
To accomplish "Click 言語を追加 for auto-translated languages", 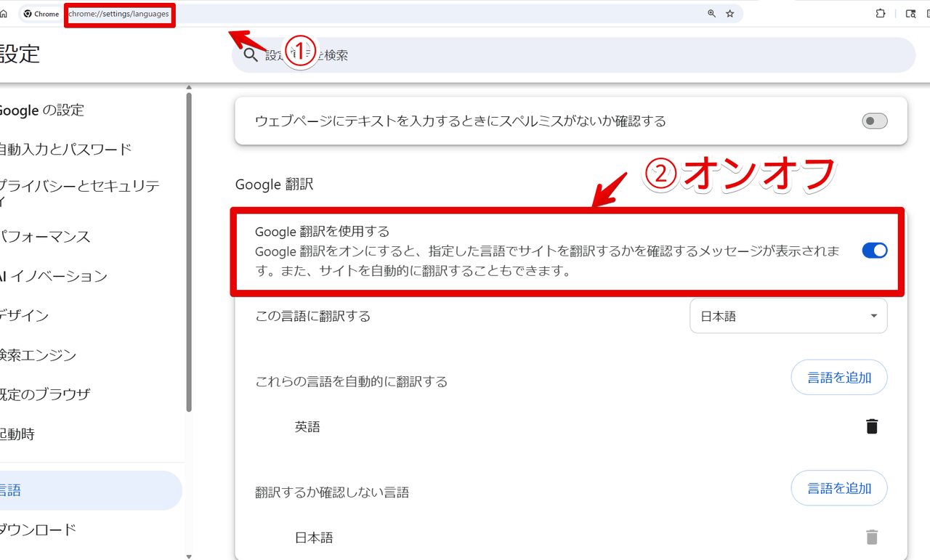I will pos(838,377).
